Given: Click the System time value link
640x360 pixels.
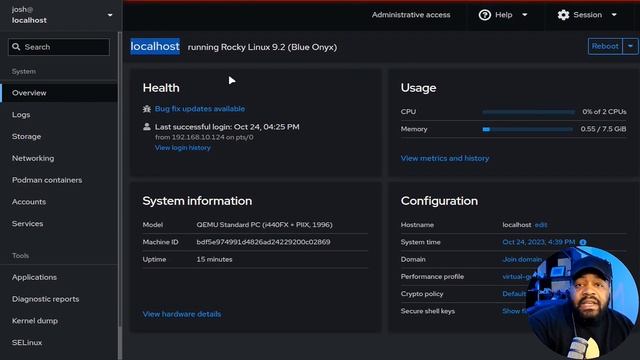Looking at the screenshot, I should [x=538, y=242].
